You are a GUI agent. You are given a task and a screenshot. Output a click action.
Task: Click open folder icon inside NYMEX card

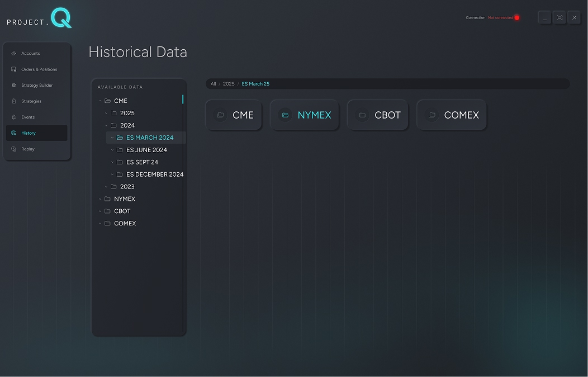(286, 115)
